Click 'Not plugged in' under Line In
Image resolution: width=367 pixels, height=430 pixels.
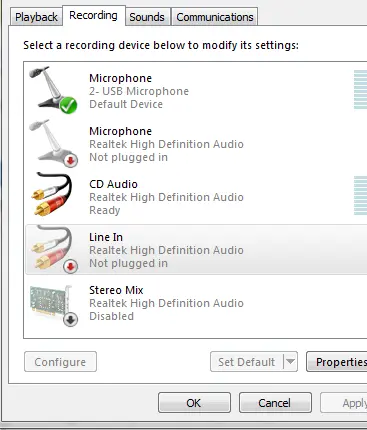tap(128, 263)
